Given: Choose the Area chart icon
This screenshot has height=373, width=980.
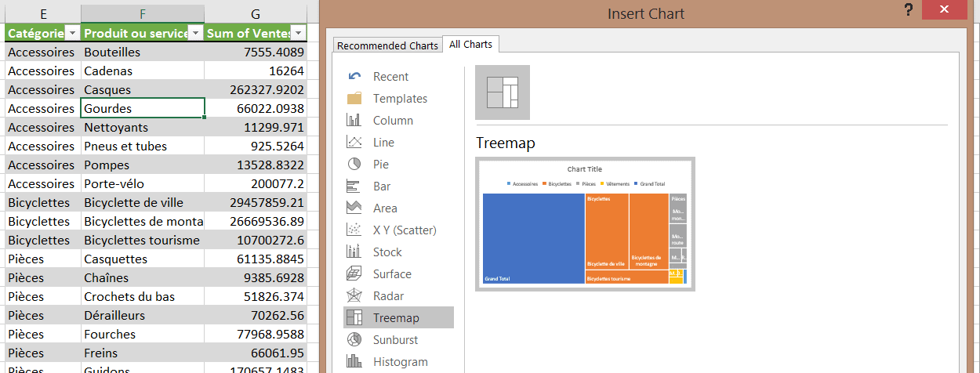Looking at the screenshot, I should 354,208.
